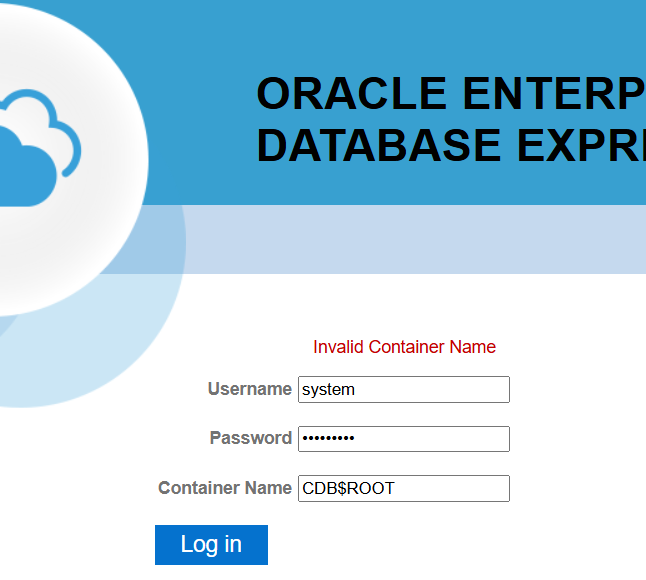Click the 'Invalid Container Name' error message
Screen dimensions: 646x580
404,347
